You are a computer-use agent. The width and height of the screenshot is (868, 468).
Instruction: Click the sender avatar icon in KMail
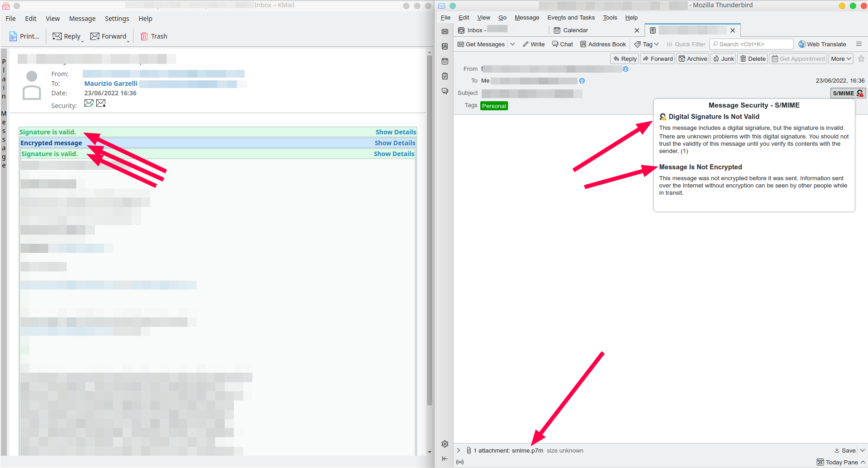[32, 85]
